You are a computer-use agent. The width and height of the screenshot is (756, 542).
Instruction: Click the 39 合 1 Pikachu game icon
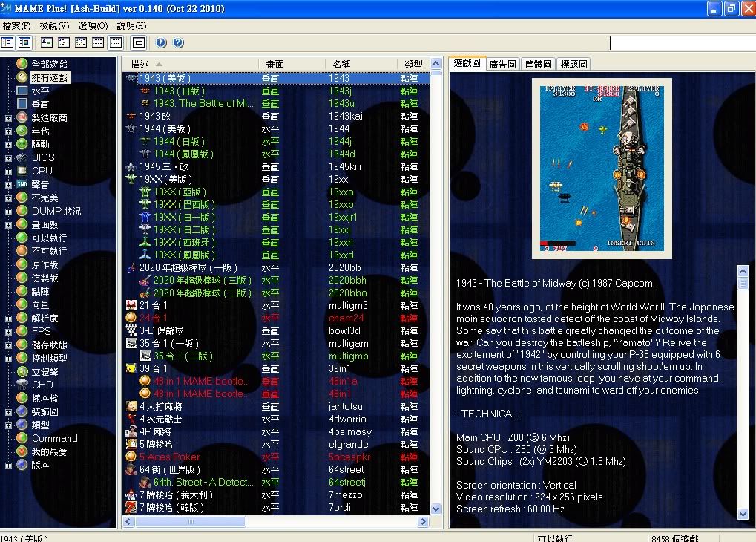[131, 368]
